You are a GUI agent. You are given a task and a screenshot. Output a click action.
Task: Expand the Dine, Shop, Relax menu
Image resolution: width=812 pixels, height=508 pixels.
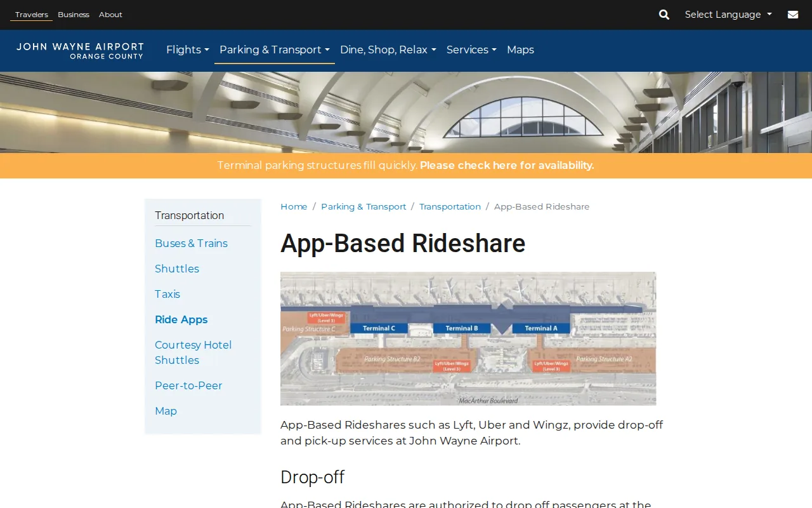pos(388,50)
